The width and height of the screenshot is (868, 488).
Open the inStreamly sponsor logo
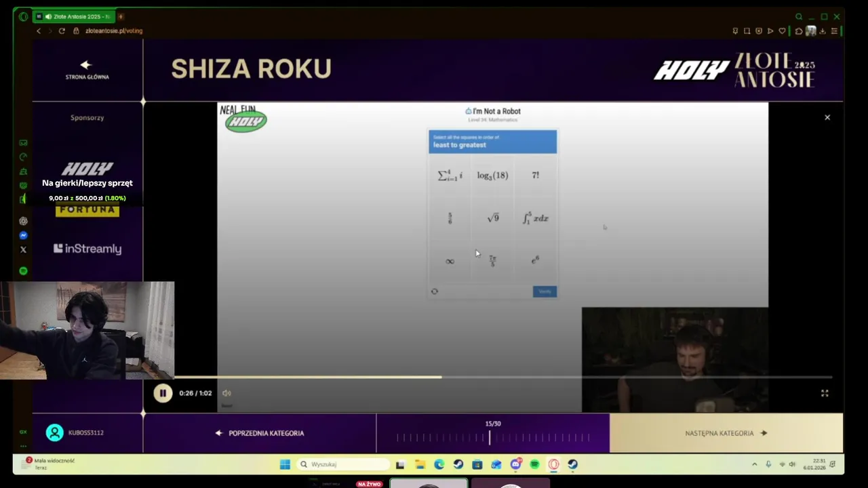tap(87, 249)
